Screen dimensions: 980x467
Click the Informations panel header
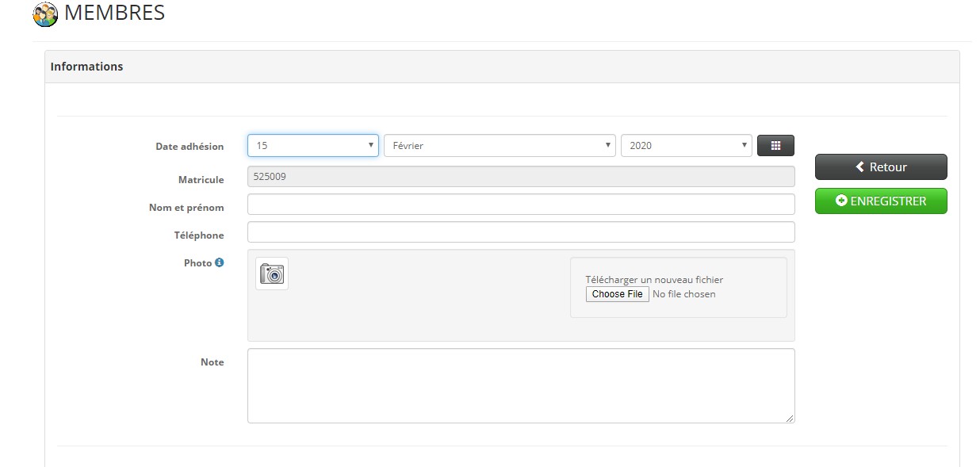[x=502, y=67]
